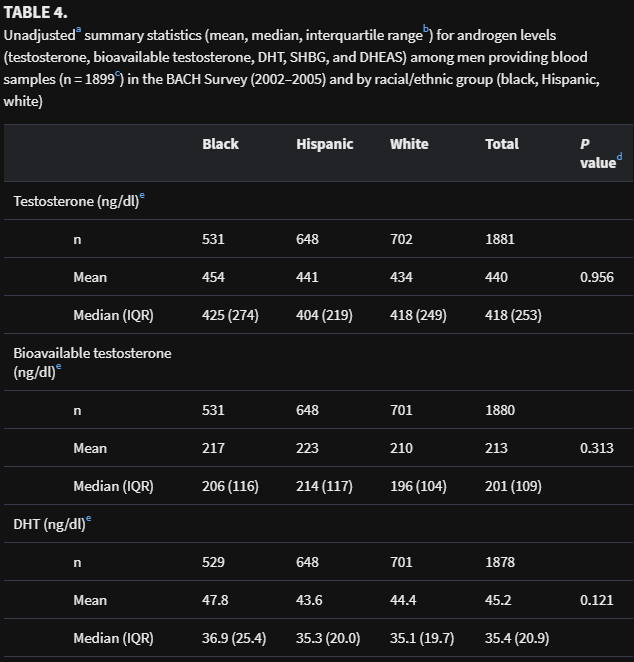Open footnote e after DHT (ng/dl)

(88, 518)
